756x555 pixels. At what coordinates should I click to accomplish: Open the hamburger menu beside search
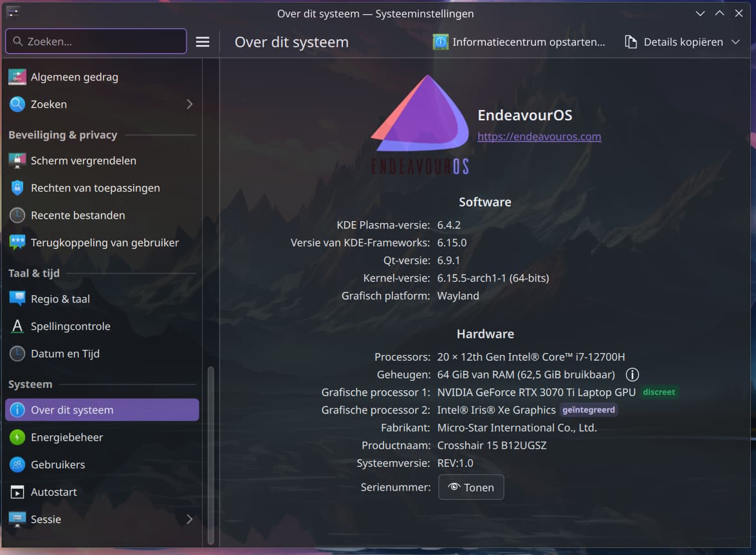tap(203, 42)
